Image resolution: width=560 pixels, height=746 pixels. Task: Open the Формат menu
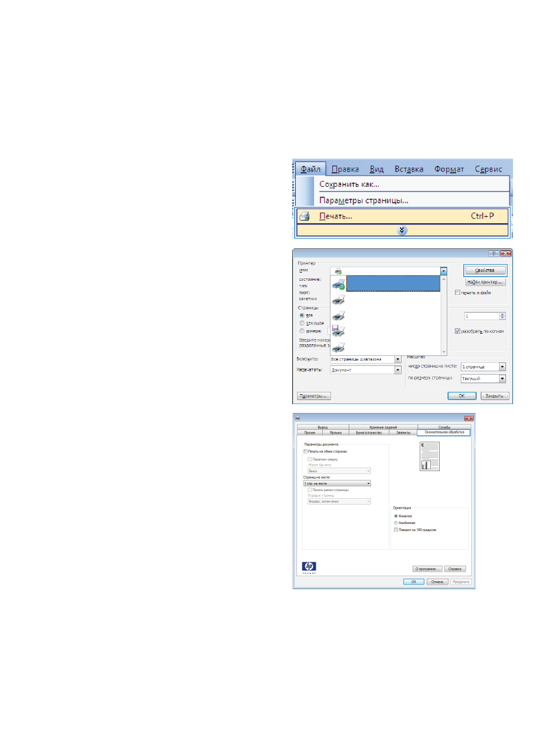click(449, 169)
